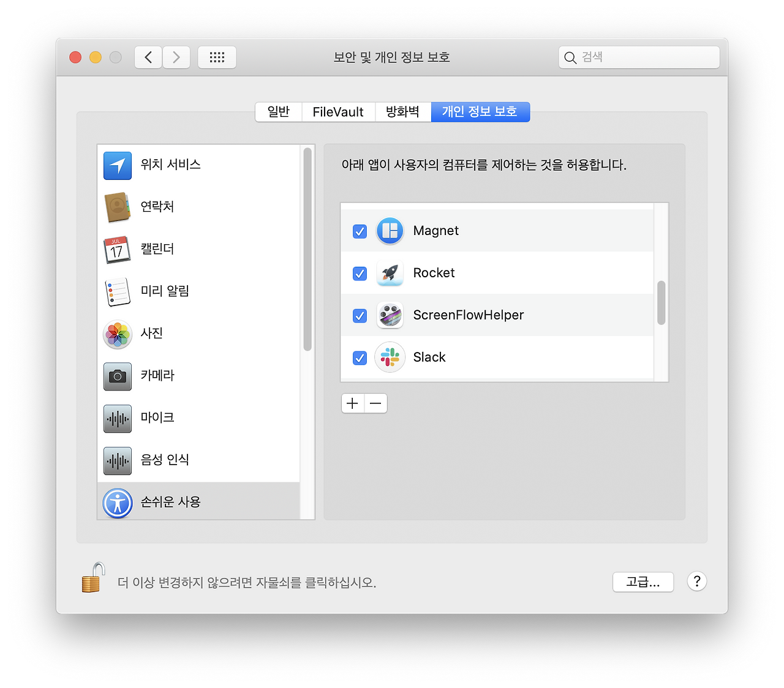Screen dimensions: 784x688
Task: Open the 카메라 privacy section
Action: [117, 376]
